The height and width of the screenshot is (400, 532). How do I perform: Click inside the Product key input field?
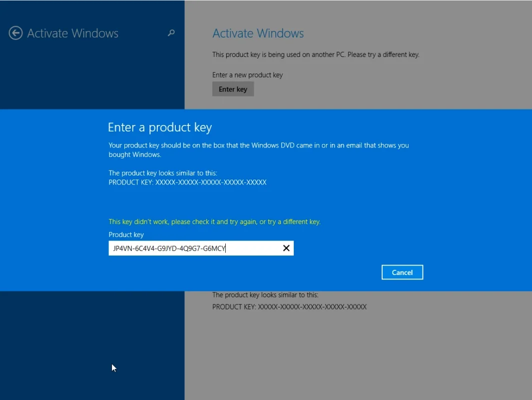pyautogui.click(x=200, y=248)
